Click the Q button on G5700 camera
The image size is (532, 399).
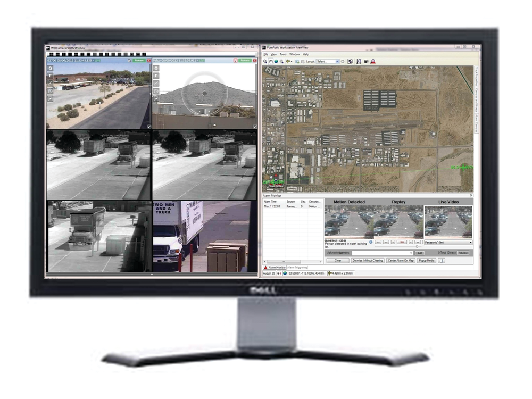click(x=51, y=69)
